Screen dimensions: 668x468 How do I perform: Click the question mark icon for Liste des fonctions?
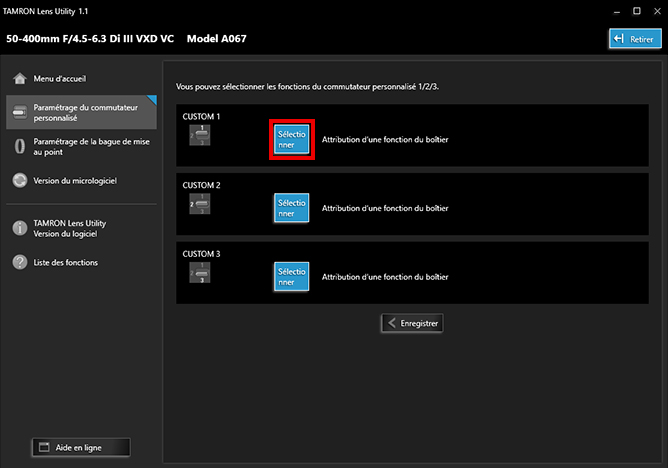tap(20, 262)
